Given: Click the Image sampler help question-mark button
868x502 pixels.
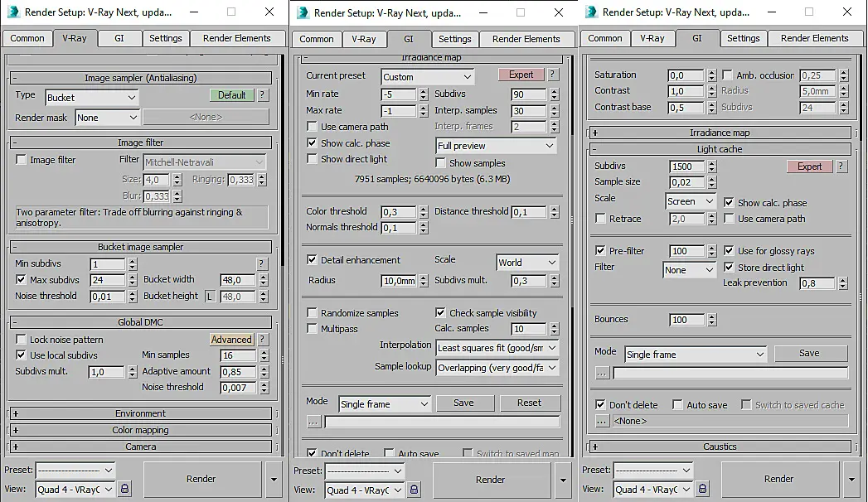Looking at the screenshot, I should [263, 95].
